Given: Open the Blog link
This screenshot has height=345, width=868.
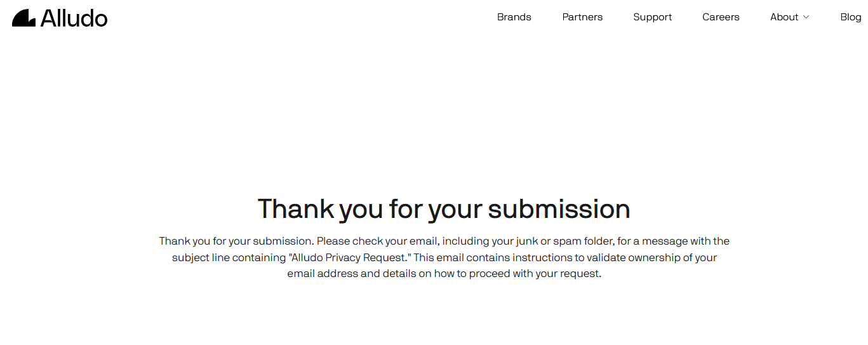Looking at the screenshot, I should click(851, 17).
